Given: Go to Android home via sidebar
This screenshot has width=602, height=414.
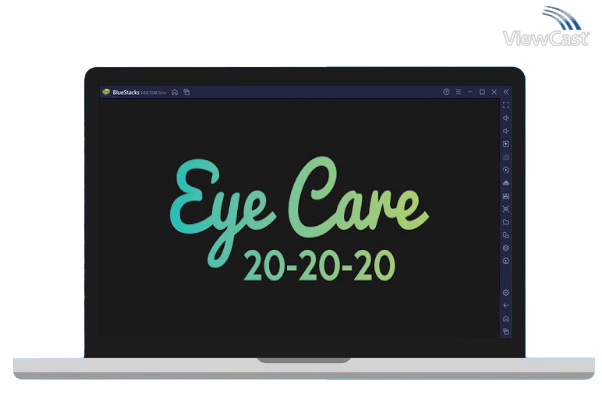Looking at the screenshot, I should [506, 319].
